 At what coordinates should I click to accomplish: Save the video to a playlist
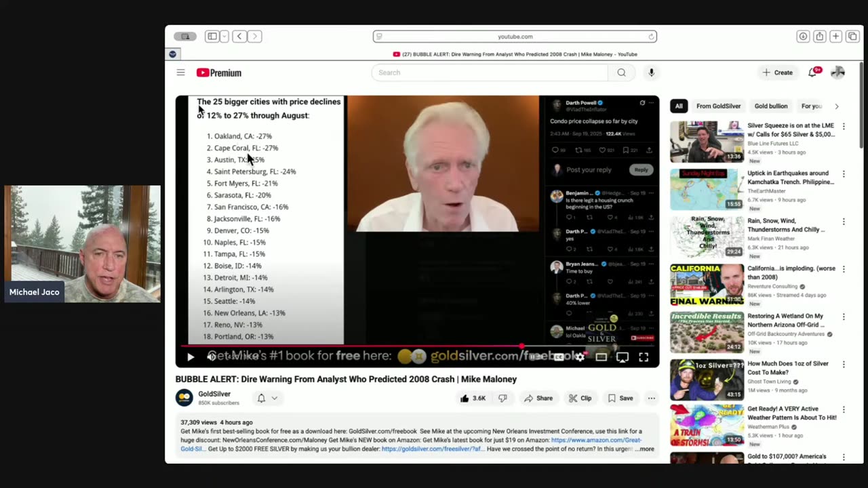pyautogui.click(x=620, y=399)
